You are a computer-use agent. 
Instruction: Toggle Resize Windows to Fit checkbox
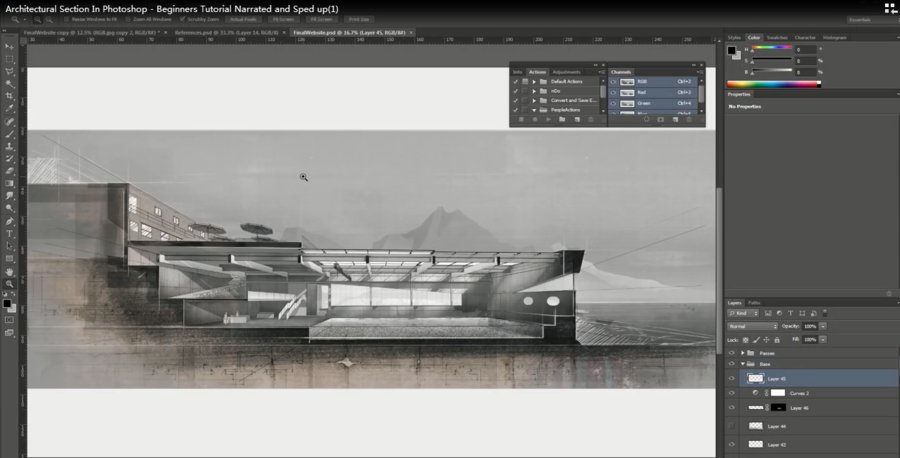pos(67,20)
